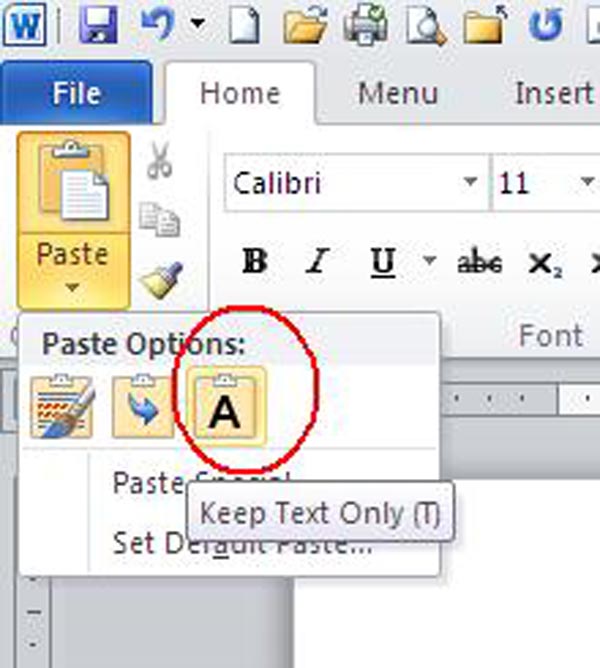This screenshot has width=600, height=668.
Task: Click the Copy icon below scissors
Action: [x=160, y=219]
